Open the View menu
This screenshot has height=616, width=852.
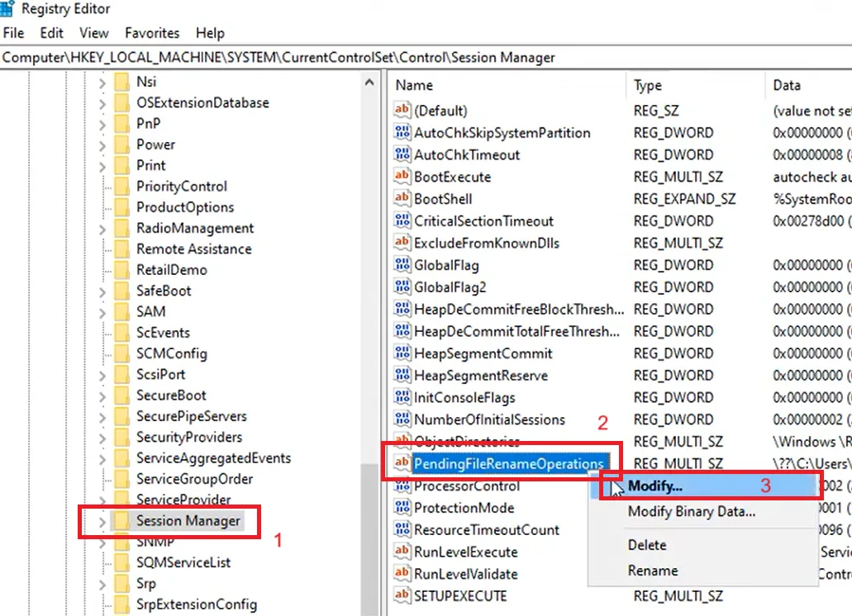pyautogui.click(x=93, y=33)
